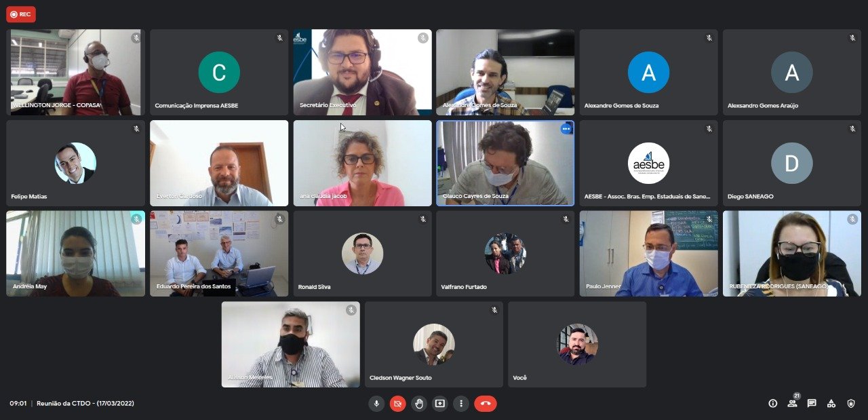Screen dimensions: 868x420
Task: Open chat with everyone icon
Action: pos(812,404)
